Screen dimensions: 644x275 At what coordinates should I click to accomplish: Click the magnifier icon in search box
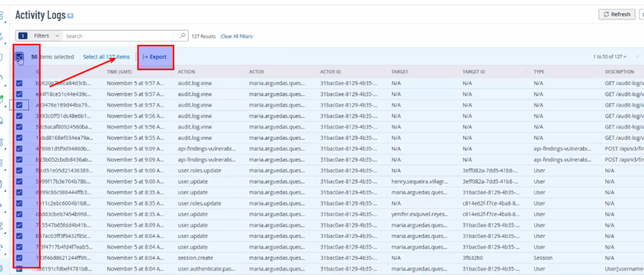(183, 36)
